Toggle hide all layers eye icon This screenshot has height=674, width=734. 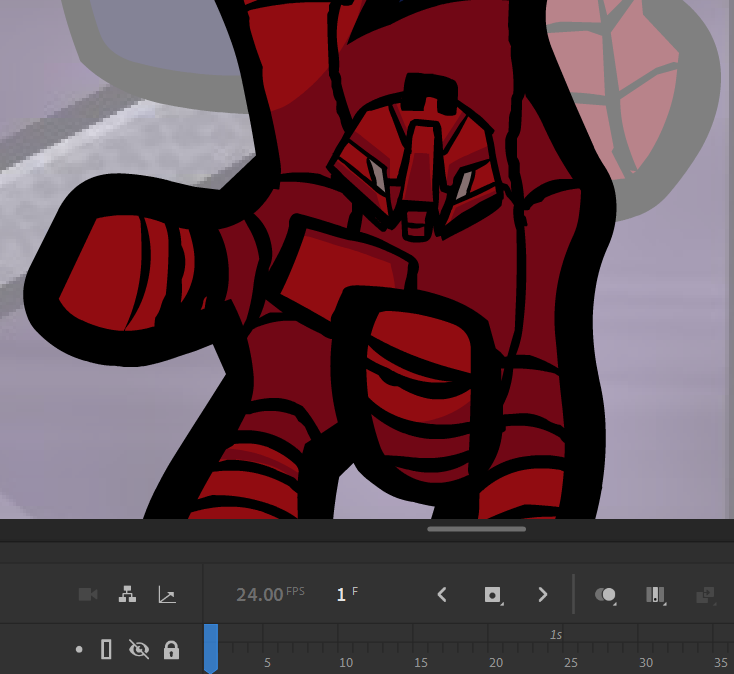tap(139, 649)
